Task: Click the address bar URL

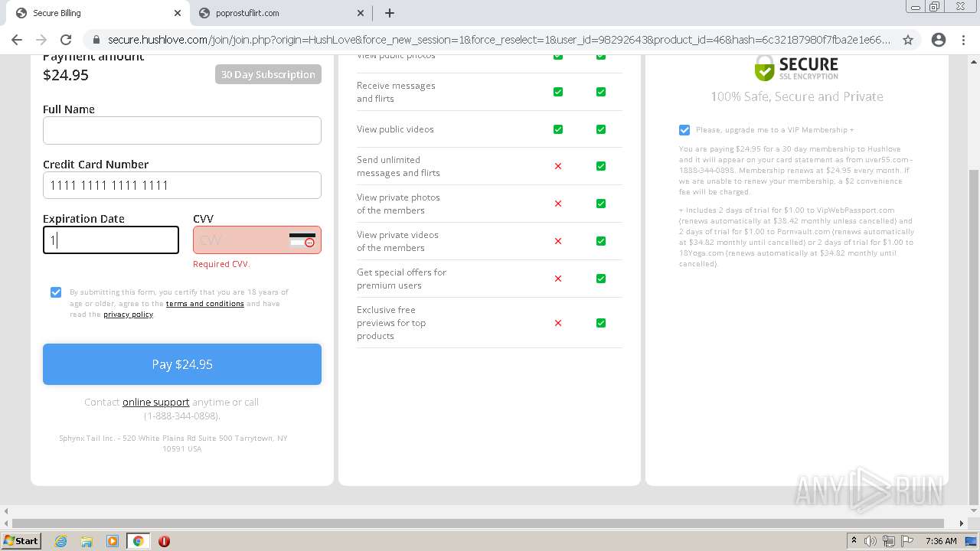Action: pos(499,40)
